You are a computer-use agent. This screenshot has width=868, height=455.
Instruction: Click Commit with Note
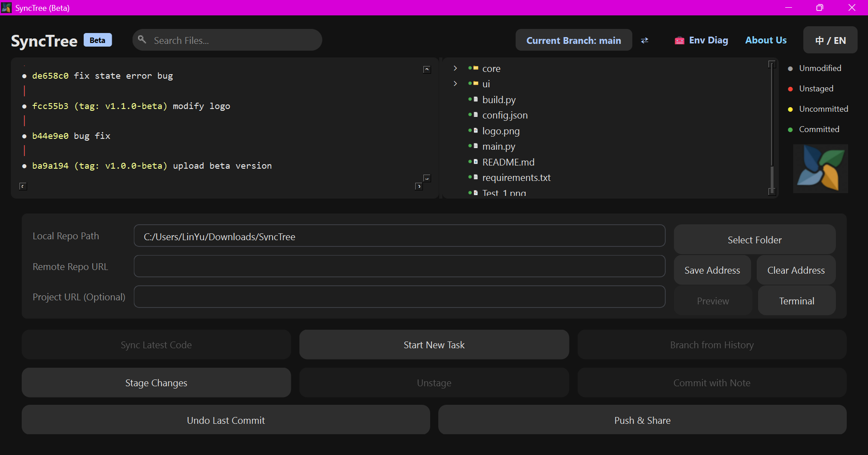pos(712,383)
